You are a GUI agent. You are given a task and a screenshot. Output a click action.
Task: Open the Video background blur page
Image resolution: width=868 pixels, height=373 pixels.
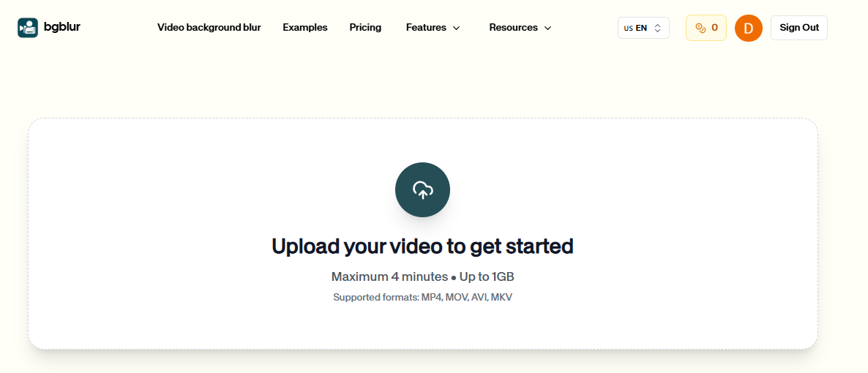pos(209,28)
